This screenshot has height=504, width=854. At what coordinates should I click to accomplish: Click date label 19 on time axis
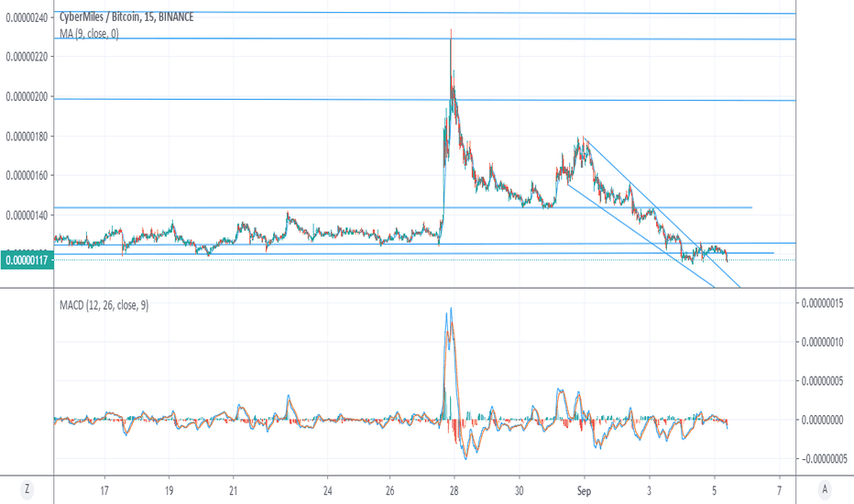[x=169, y=491]
